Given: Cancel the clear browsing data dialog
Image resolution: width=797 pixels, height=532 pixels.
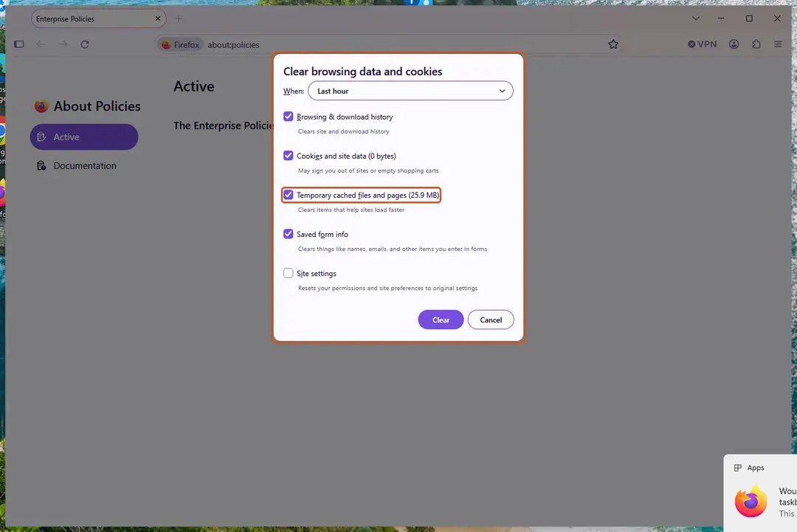Looking at the screenshot, I should (491, 319).
